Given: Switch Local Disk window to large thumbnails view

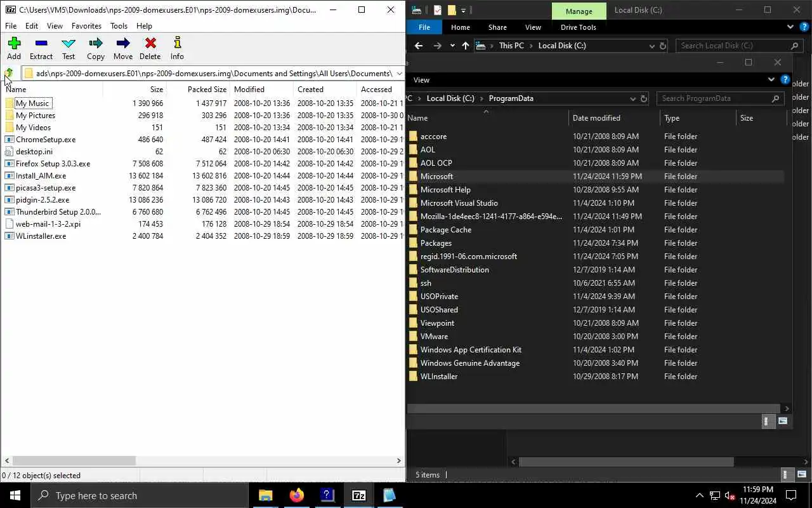Looking at the screenshot, I should point(801,474).
